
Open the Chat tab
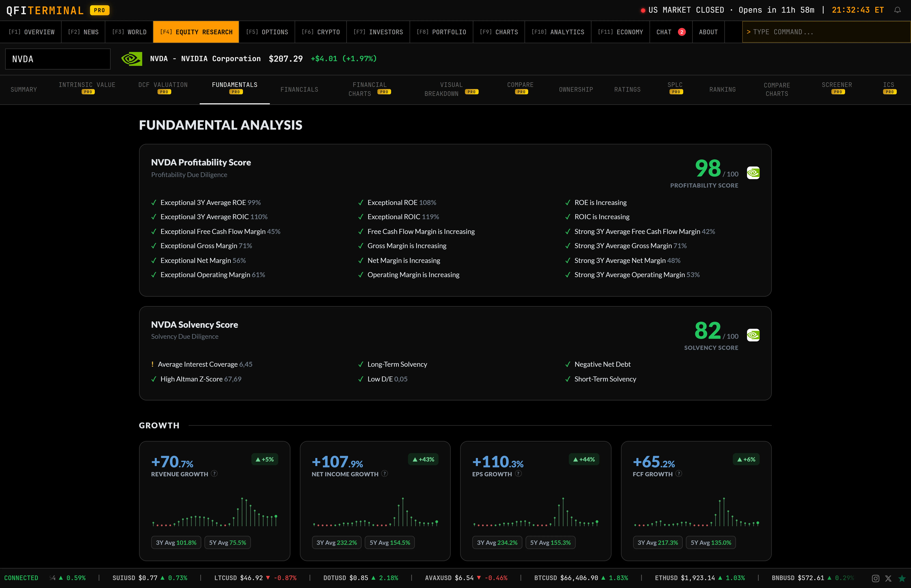coord(671,32)
